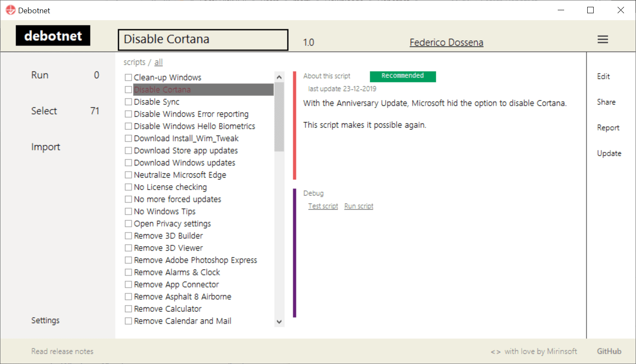
Task: Select the Disable Sync list row text
Action: pyautogui.click(x=157, y=102)
